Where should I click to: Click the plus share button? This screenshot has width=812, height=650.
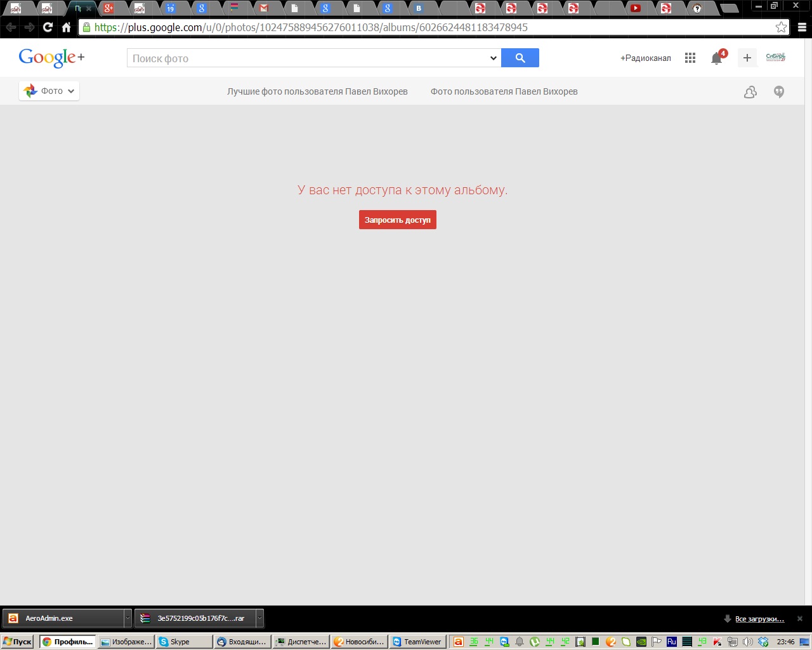click(747, 58)
